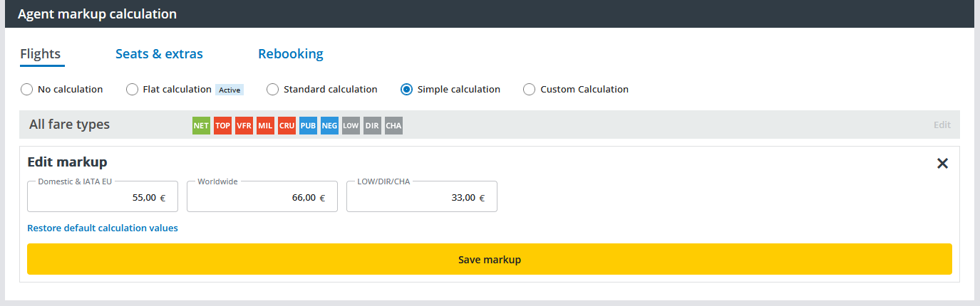980x306 pixels.
Task: Switch to the Seats & extras tab
Action: (159, 54)
